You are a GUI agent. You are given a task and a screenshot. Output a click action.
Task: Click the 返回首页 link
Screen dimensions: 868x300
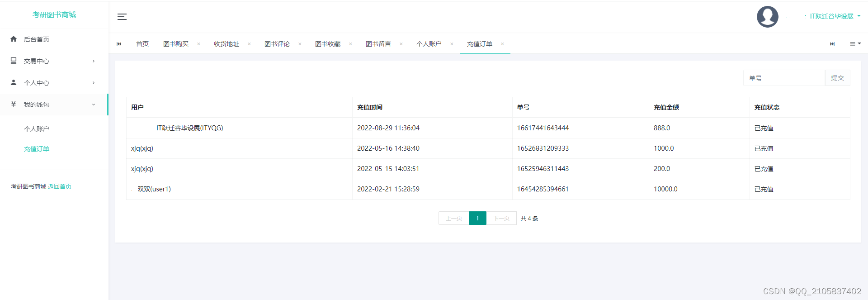pyautogui.click(x=60, y=186)
